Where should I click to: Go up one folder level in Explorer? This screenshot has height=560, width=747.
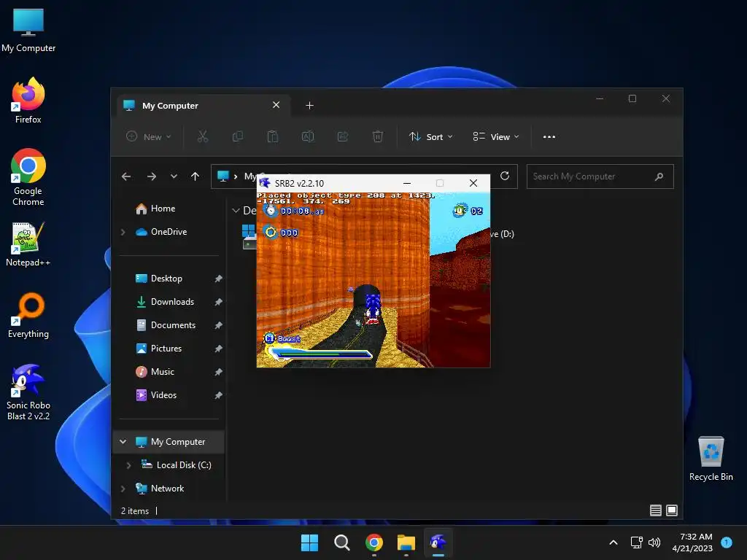195,176
